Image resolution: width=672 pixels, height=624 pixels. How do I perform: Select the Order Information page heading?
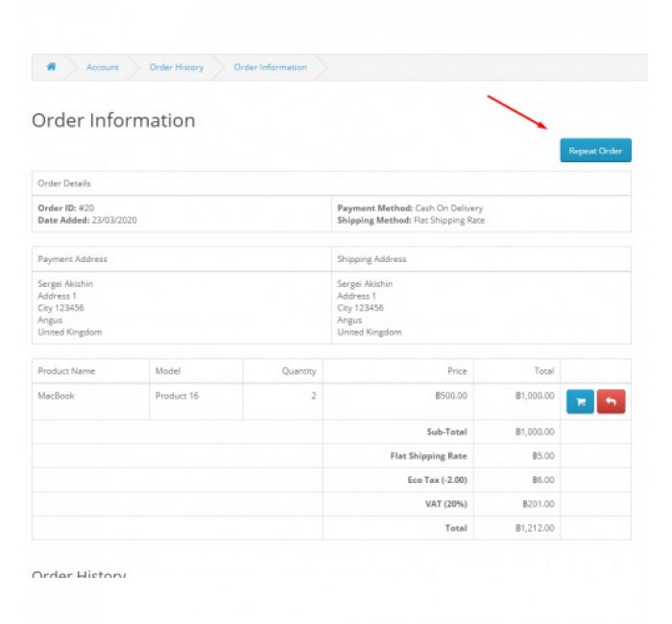tap(113, 120)
